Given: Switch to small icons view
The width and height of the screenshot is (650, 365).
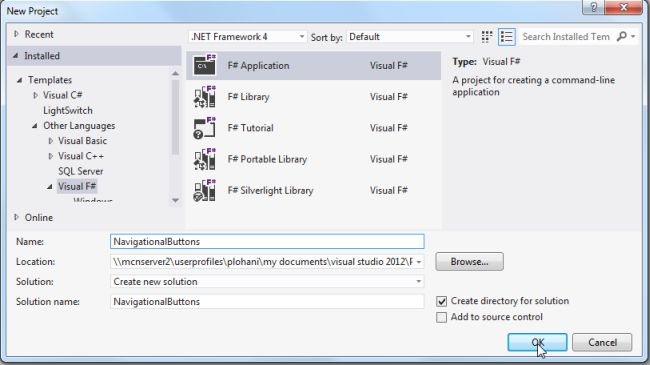Looking at the screenshot, I should click(x=487, y=37).
